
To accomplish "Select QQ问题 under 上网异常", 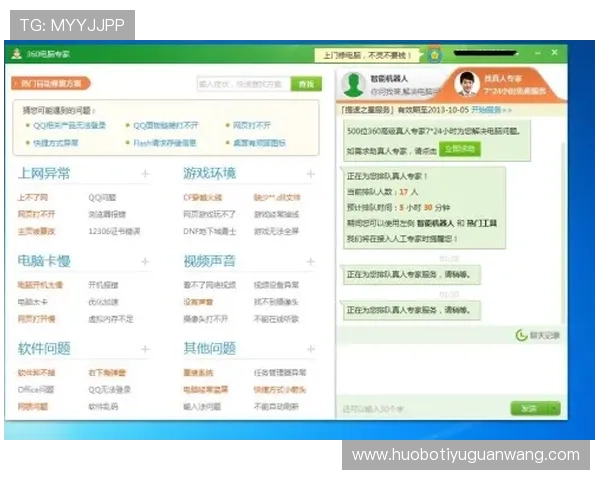I will (102, 198).
